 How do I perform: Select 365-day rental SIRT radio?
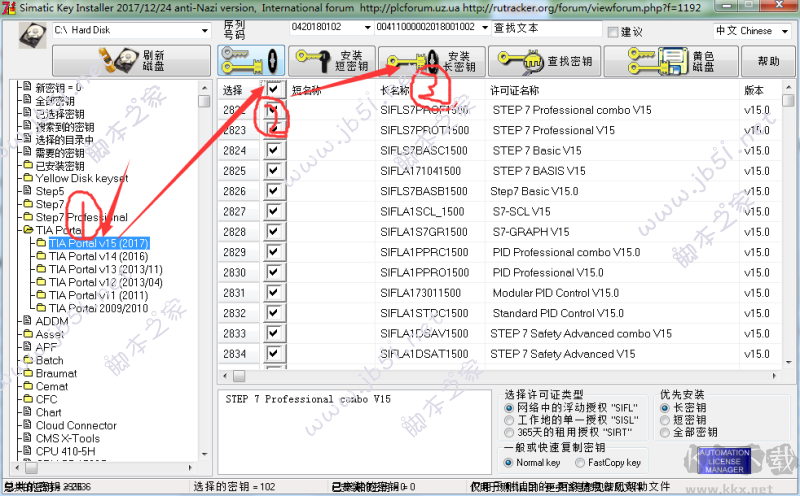click(x=509, y=432)
